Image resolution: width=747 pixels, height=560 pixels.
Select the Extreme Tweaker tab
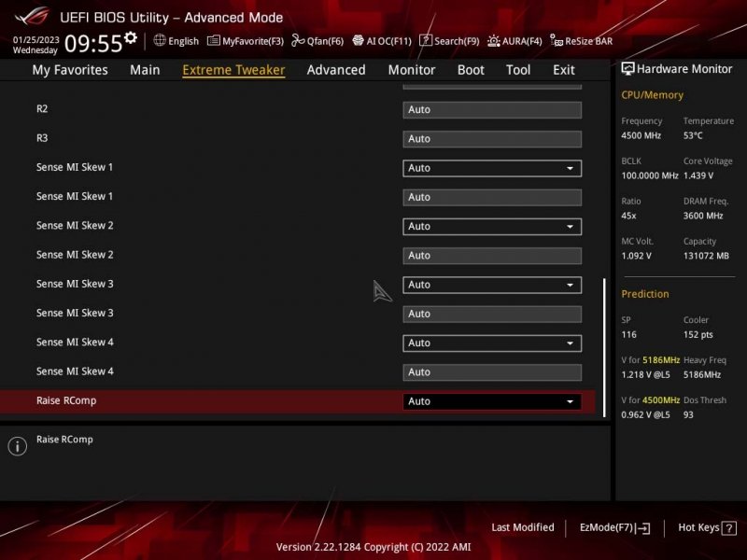tap(233, 70)
